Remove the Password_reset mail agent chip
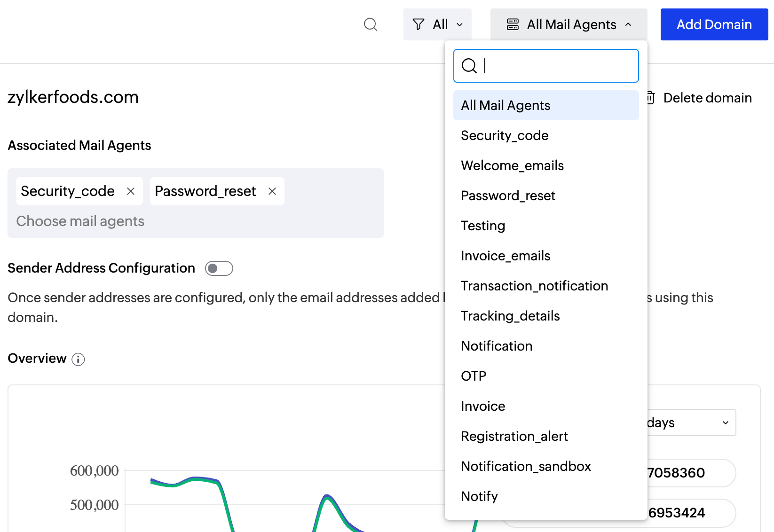This screenshot has width=774, height=532. [272, 191]
